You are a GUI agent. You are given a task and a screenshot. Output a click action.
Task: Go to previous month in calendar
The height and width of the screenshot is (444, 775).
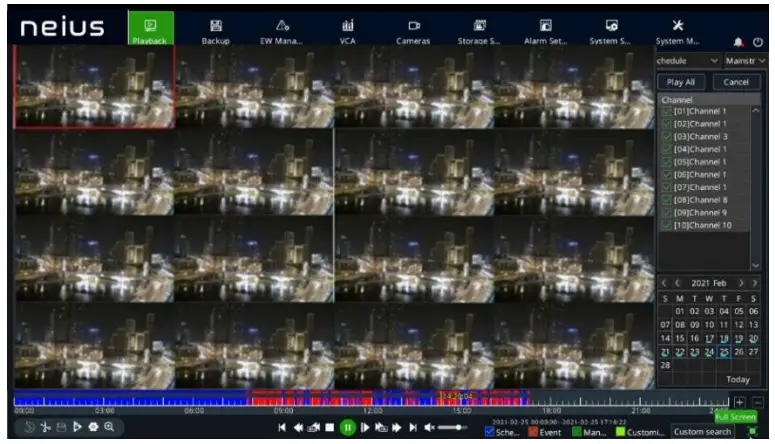pos(678,283)
